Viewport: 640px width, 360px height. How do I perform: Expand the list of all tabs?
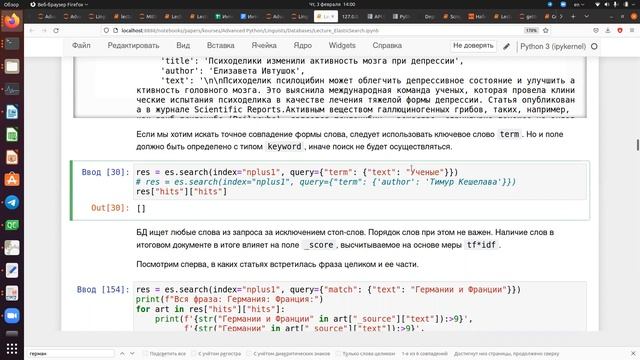(x=587, y=16)
